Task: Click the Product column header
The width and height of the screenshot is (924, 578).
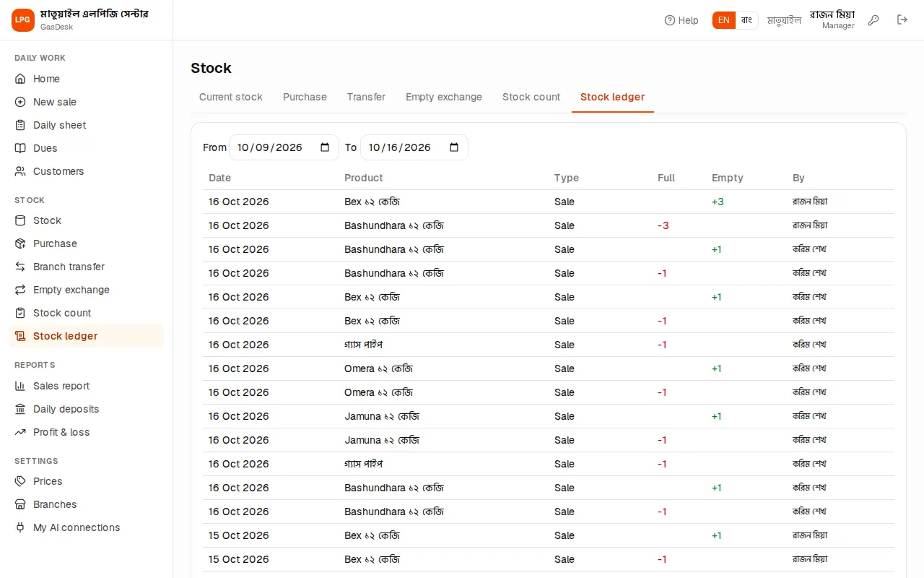Action: click(x=364, y=178)
